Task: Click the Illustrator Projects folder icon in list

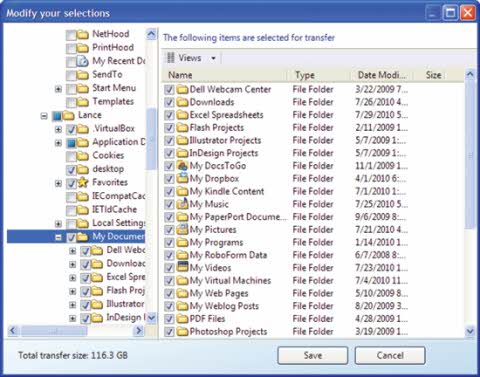Action: [182, 140]
